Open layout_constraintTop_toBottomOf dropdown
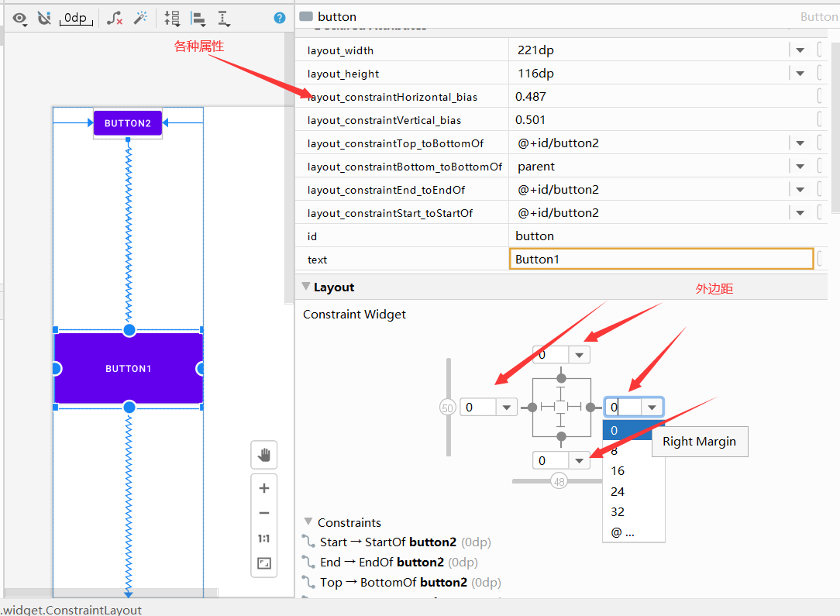This screenshot has height=616, width=840. coord(800,143)
